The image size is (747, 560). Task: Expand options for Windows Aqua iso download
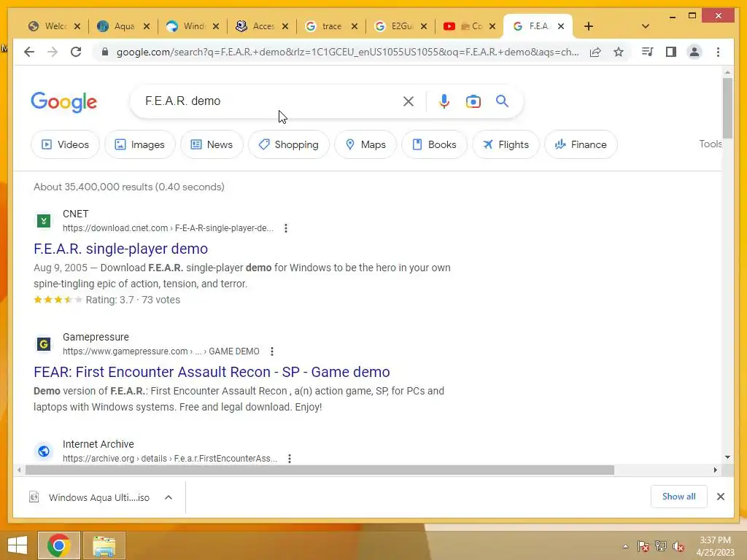[169, 497]
